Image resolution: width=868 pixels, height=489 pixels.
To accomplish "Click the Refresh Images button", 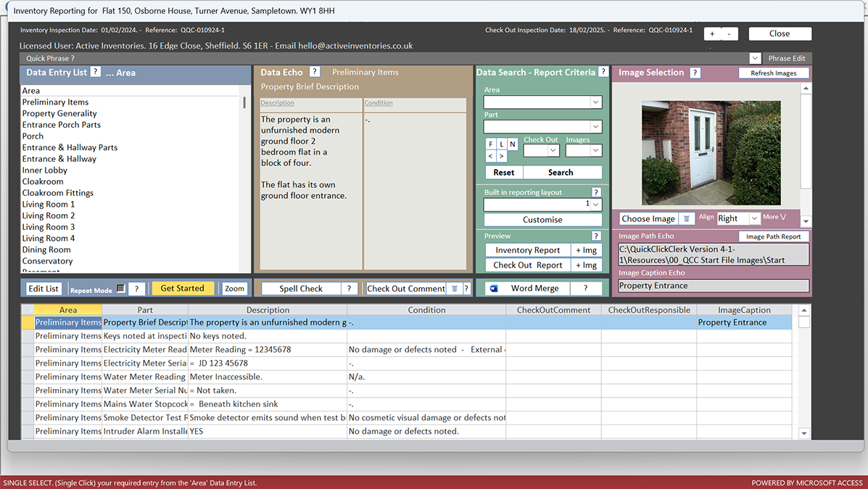I will (x=774, y=73).
